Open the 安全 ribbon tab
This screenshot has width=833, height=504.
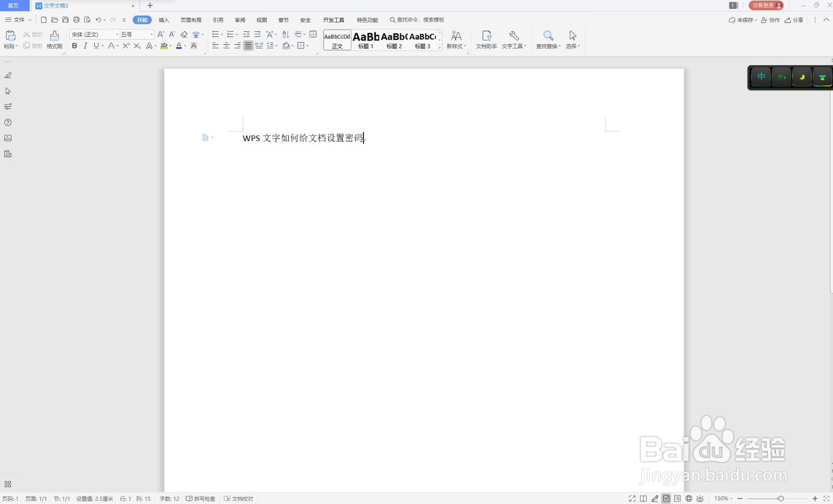[305, 20]
